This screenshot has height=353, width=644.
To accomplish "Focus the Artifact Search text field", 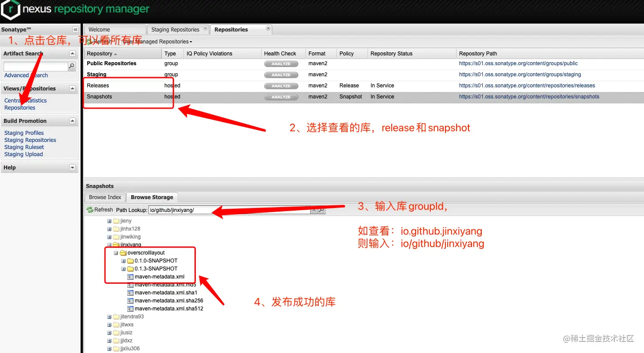I will coord(35,66).
